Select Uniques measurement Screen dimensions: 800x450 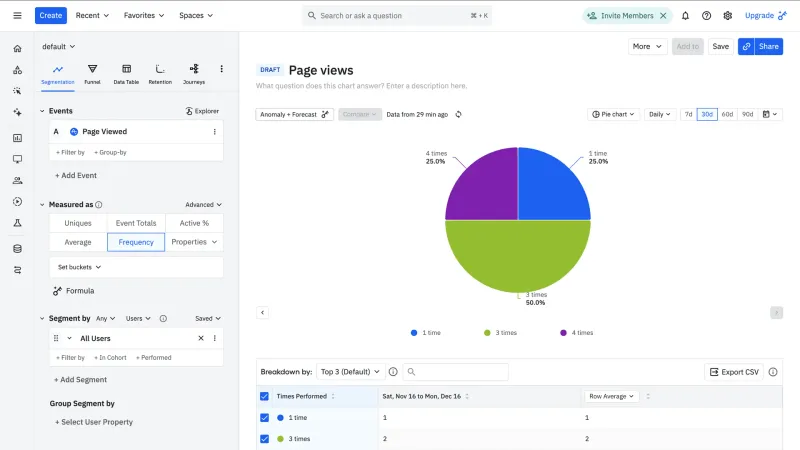tap(78, 223)
